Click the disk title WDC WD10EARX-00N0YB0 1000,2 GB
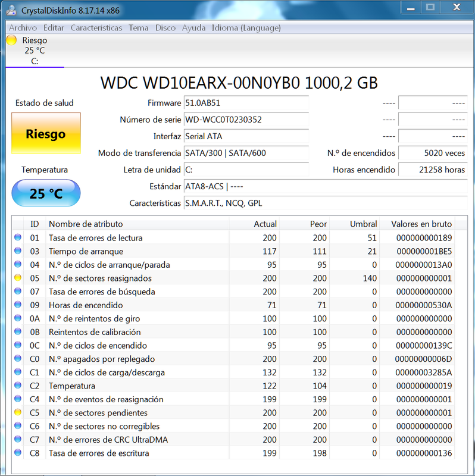This screenshot has width=475, height=476. tap(239, 83)
